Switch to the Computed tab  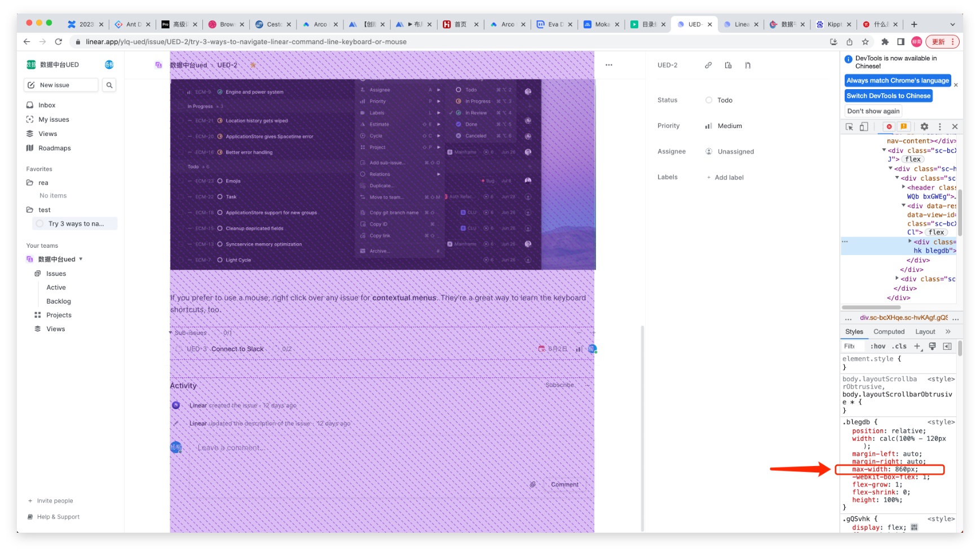pyautogui.click(x=889, y=332)
